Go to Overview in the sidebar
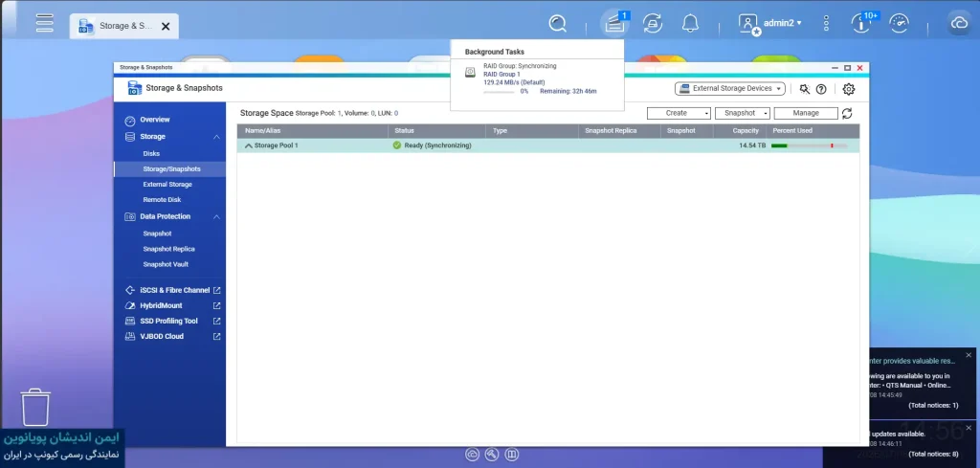 pos(154,120)
